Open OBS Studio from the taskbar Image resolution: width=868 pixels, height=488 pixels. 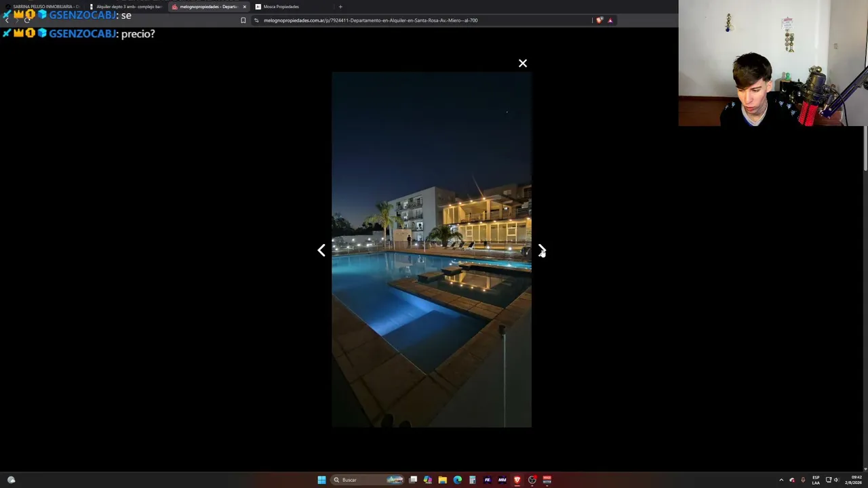pyautogui.click(x=532, y=480)
